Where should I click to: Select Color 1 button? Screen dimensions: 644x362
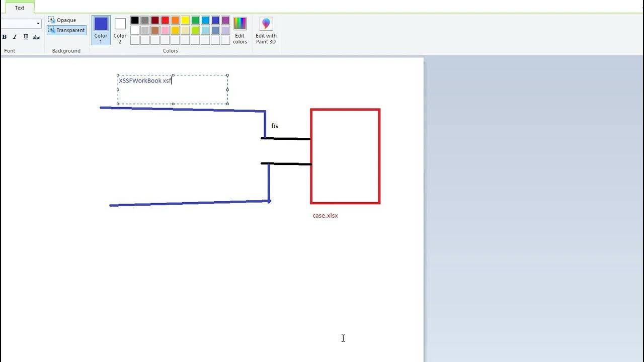(x=101, y=30)
